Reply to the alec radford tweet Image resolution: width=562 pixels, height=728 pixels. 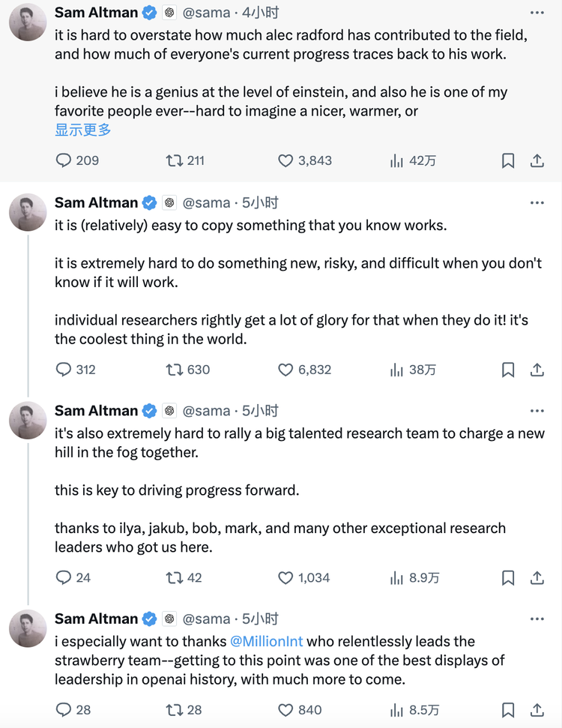pos(64,160)
